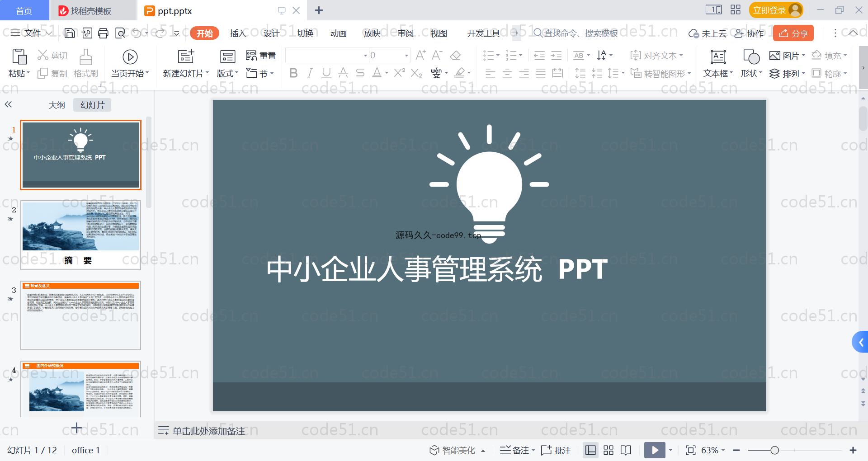Switch to Slide Sorter view icon
The image size is (868, 461).
[x=609, y=450]
